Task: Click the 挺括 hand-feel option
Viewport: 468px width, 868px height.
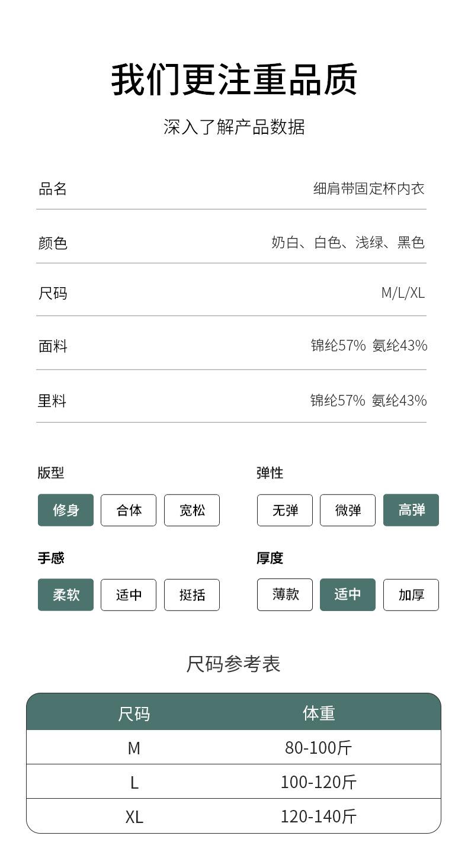Action: [192, 594]
